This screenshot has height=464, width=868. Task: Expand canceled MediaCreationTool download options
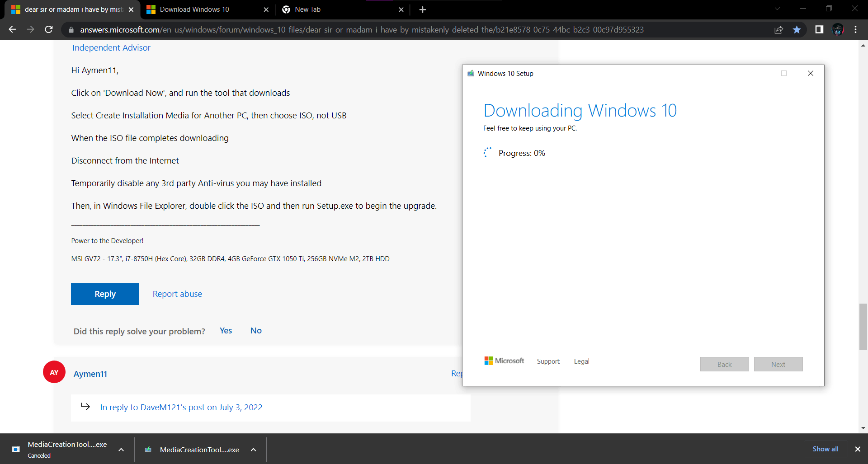coord(121,450)
